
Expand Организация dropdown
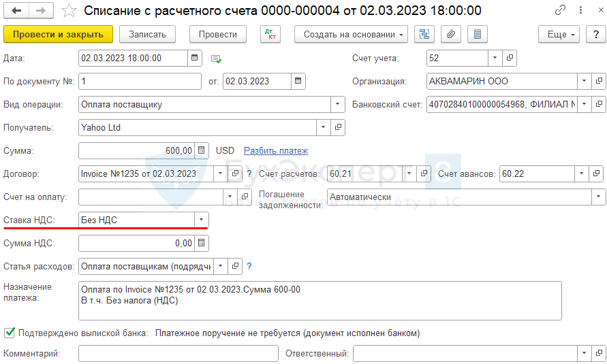[584, 81]
